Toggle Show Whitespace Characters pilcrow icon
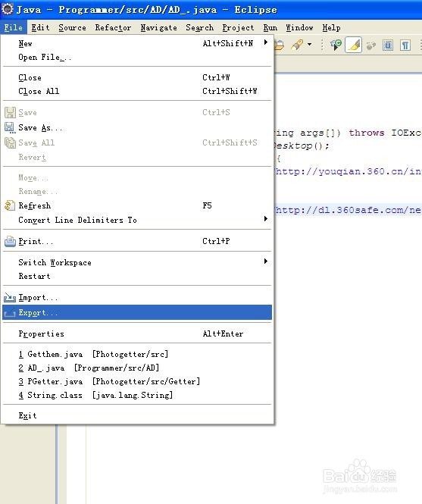Screen dimensions: 422x504 [x=405, y=45]
